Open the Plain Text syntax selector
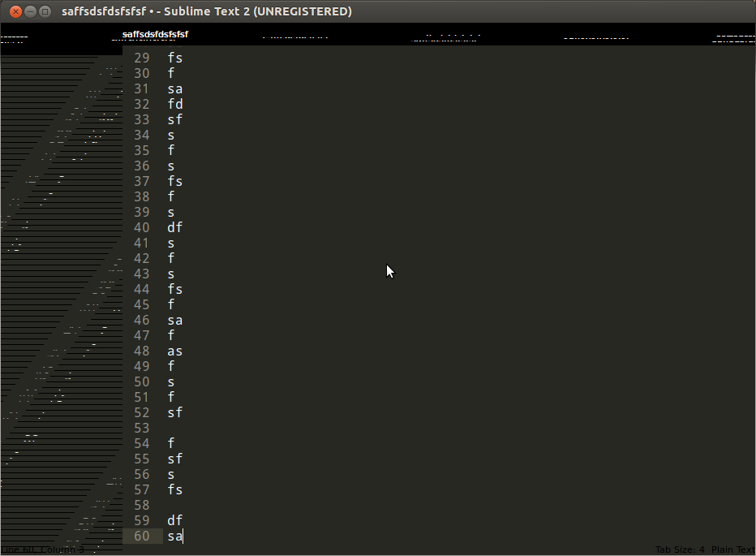Screen dimensions: 756x556 [732, 550]
